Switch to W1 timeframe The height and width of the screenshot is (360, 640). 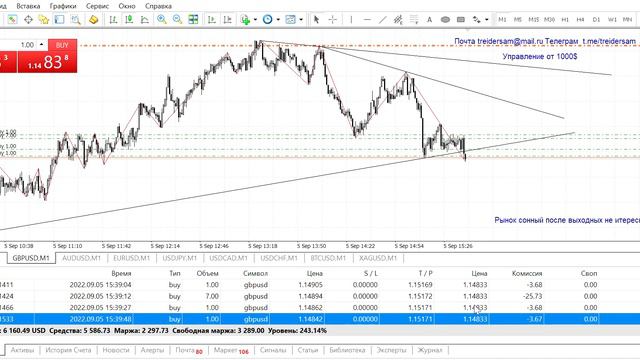(x=612, y=19)
